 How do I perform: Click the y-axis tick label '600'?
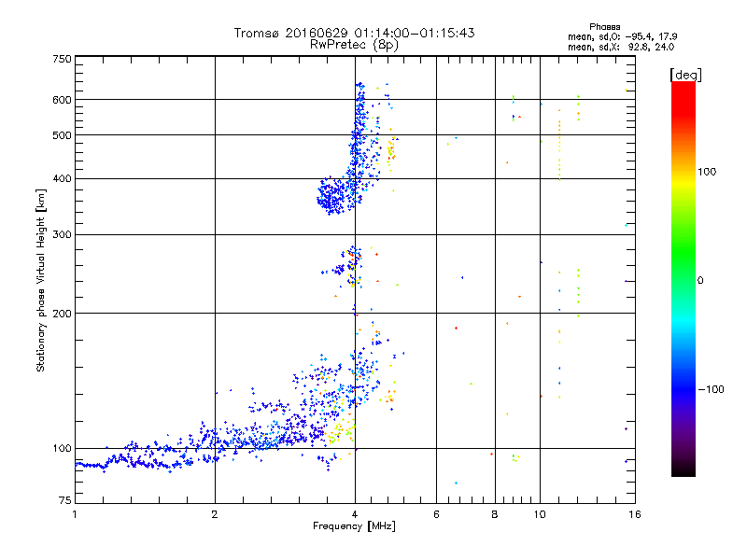pyautogui.click(x=62, y=100)
